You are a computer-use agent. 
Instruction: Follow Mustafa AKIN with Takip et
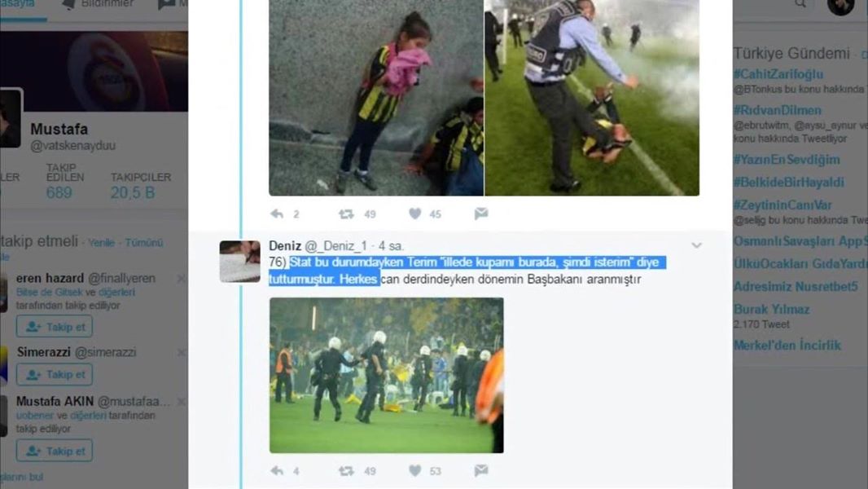[55, 451]
